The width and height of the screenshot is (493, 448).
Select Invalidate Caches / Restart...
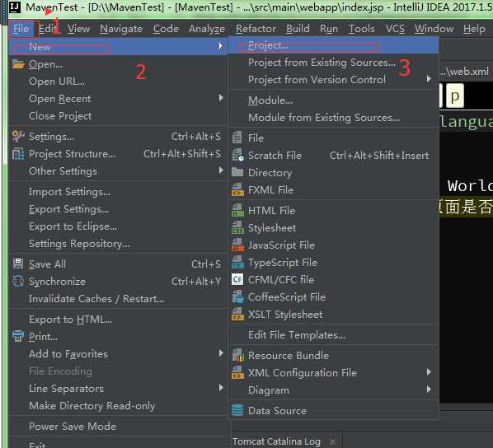pyautogui.click(x=118, y=298)
